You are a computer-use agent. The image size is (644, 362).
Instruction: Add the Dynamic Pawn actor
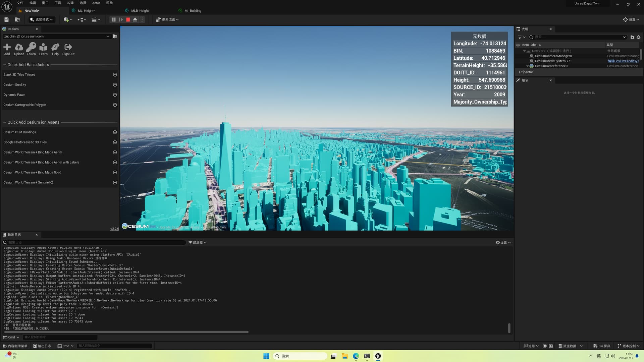pyautogui.click(x=115, y=95)
